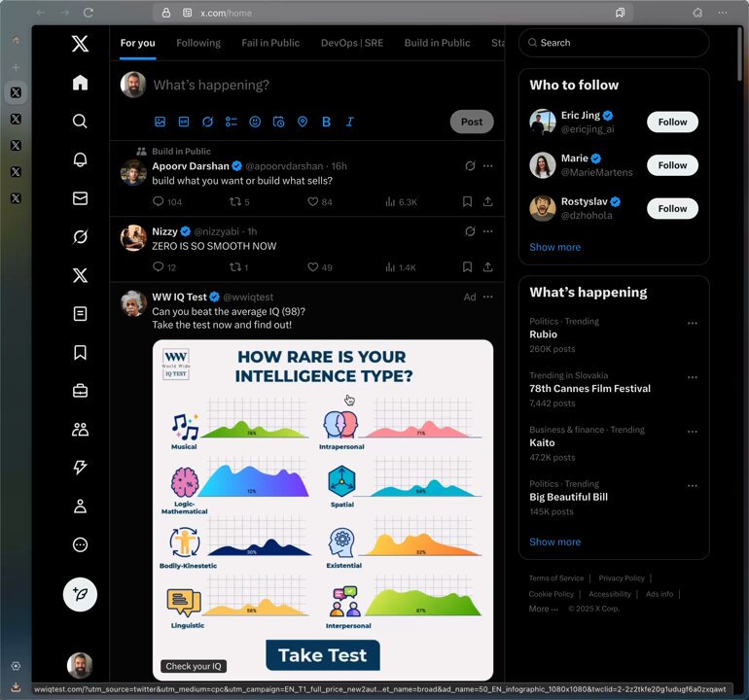749x700 pixels.
Task: Reply to Nizzy's post
Action: click(159, 267)
